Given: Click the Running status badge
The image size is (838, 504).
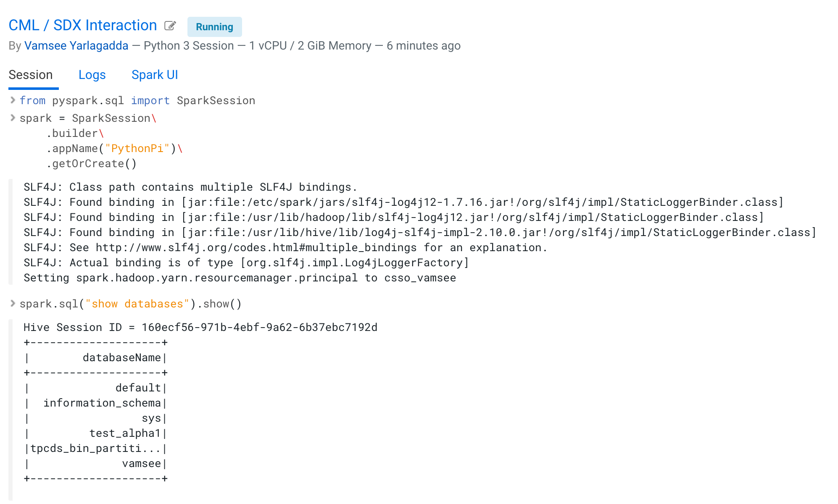Looking at the screenshot, I should (214, 27).
